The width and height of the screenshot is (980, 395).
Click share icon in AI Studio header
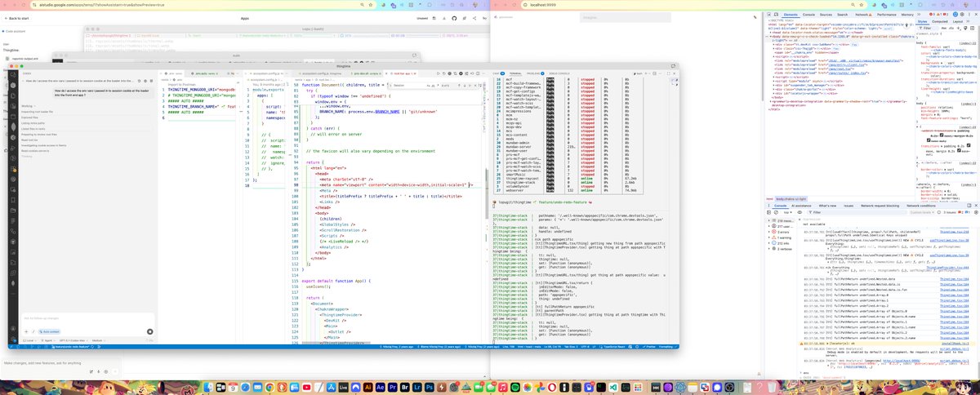tap(475, 17)
